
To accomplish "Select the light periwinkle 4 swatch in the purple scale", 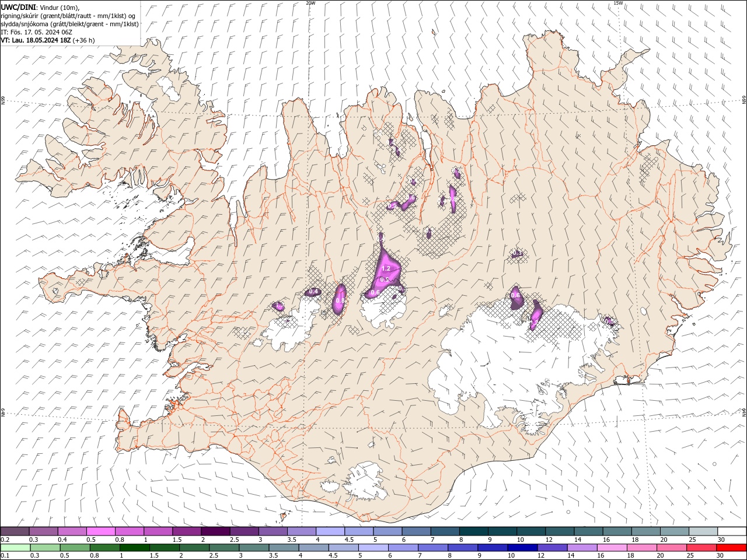I will 330,531.
